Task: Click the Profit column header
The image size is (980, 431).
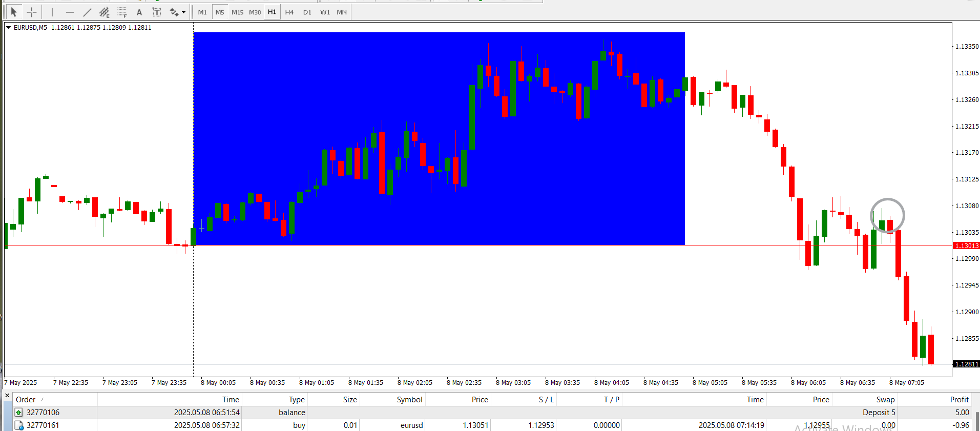Action: (959, 400)
